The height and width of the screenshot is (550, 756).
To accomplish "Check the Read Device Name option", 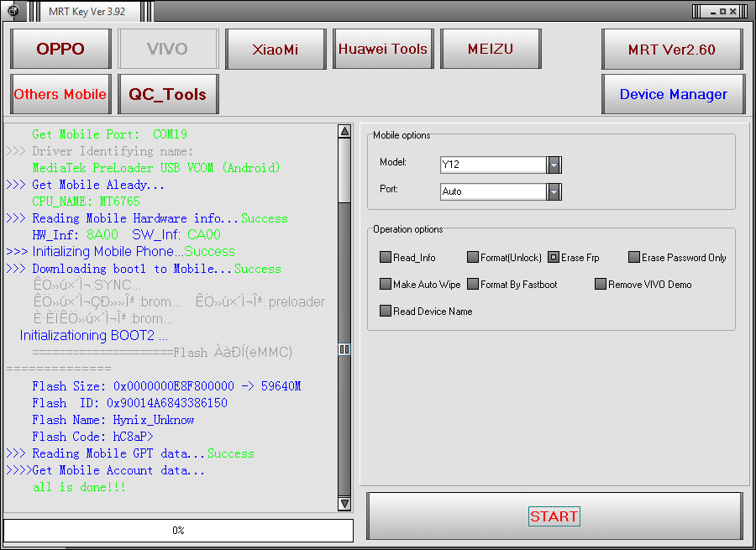I will coord(386,311).
